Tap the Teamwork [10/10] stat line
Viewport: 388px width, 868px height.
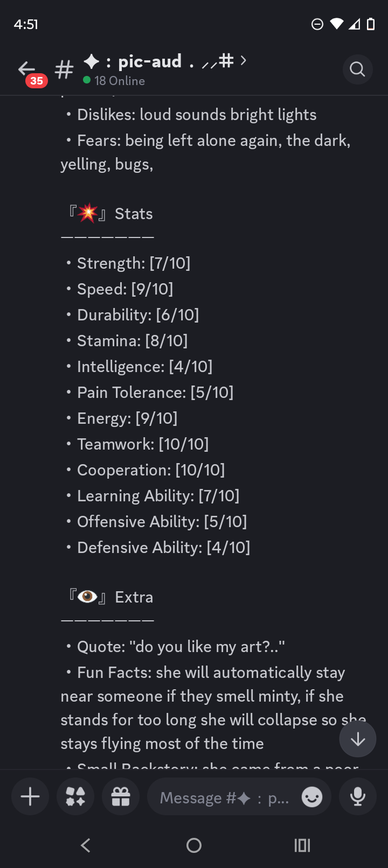(x=142, y=444)
